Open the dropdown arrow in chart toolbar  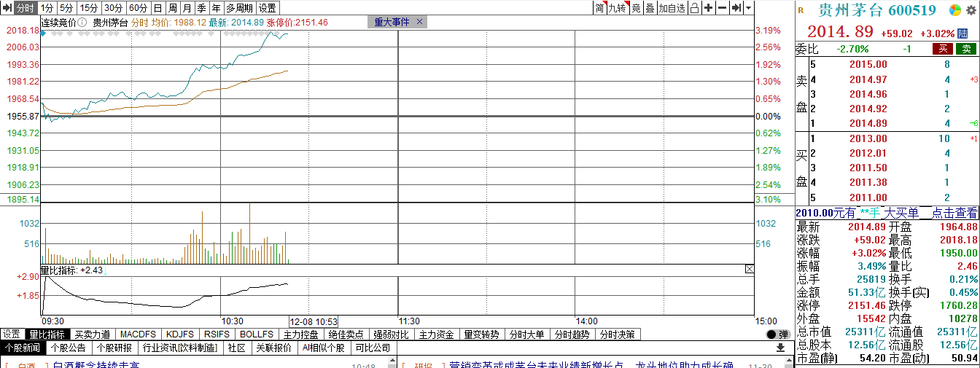pos(749,8)
